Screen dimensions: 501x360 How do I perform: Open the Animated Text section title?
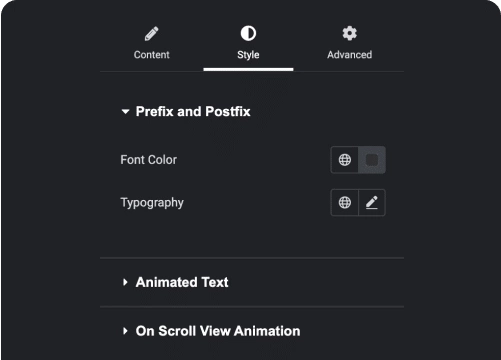pyautogui.click(x=182, y=282)
